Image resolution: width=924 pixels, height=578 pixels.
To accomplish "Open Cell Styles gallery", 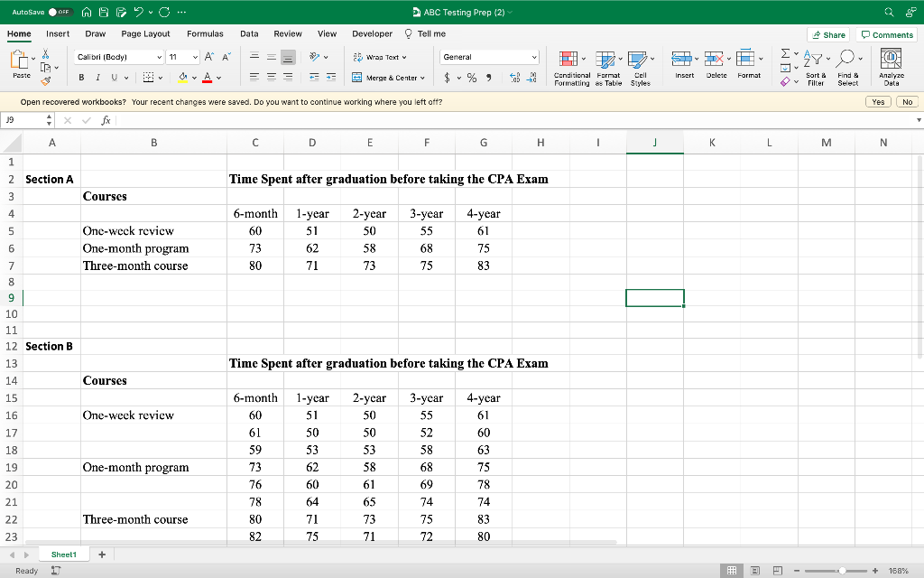I will click(641, 68).
